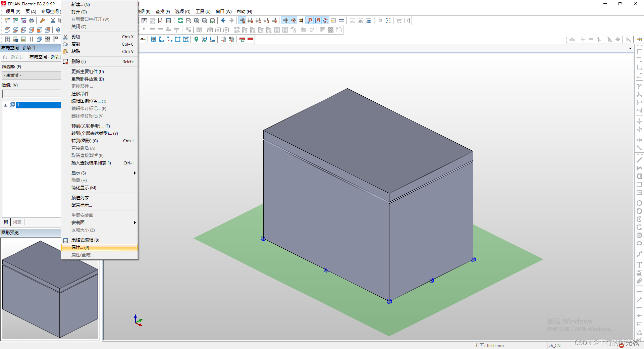Toggle object snap magnet button
This screenshot has width=644, height=349.
click(310, 20)
